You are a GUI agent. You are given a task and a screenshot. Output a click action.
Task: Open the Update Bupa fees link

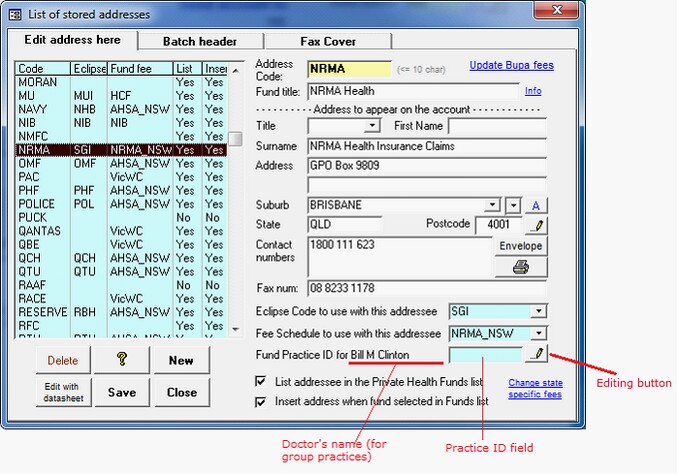(512, 65)
